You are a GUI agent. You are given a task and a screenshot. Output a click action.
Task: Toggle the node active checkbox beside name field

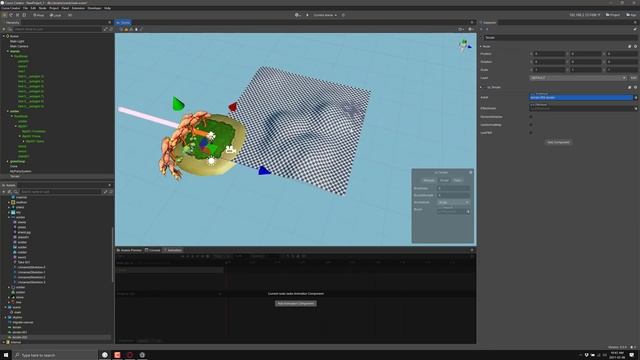481,38
